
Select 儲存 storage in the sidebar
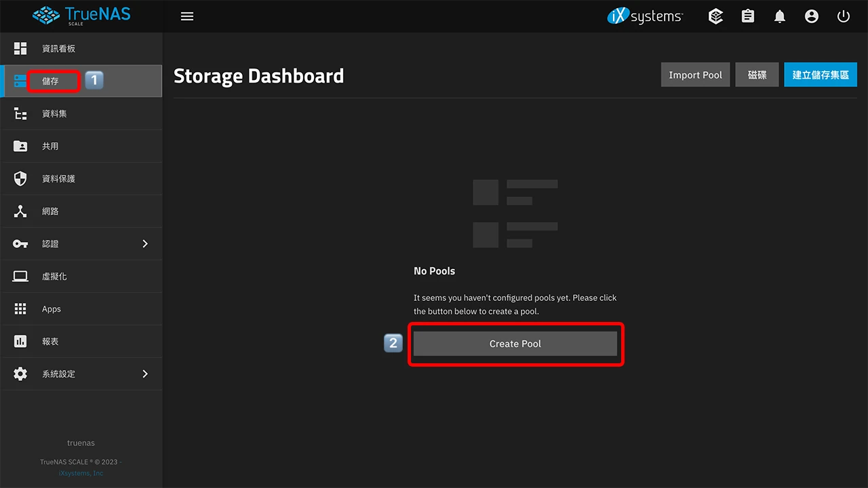point(51,81)
